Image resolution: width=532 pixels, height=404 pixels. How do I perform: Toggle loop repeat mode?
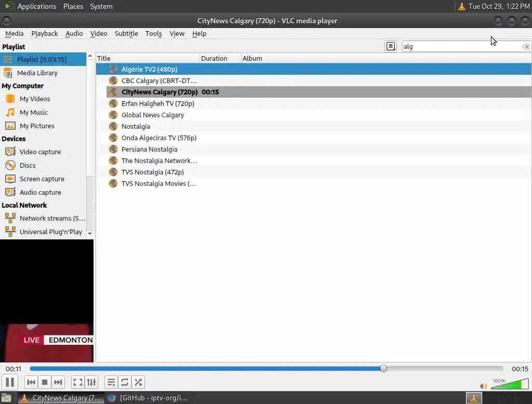[x=125, y=382]
